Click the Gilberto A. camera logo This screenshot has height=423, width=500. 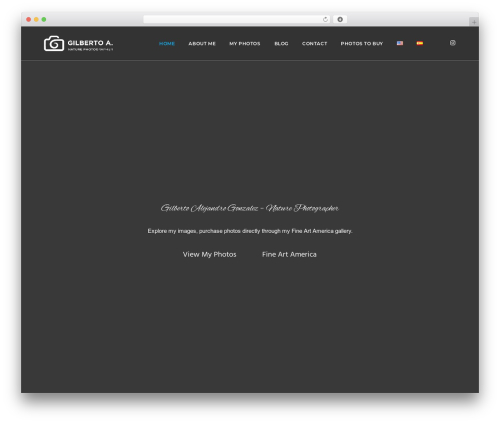coord(78,43)
